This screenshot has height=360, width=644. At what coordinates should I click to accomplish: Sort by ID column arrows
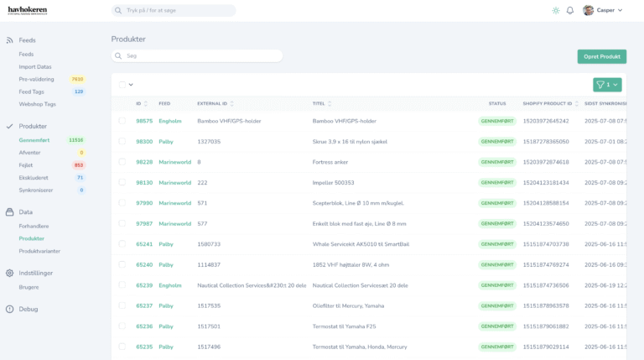[x=146, y=103]
